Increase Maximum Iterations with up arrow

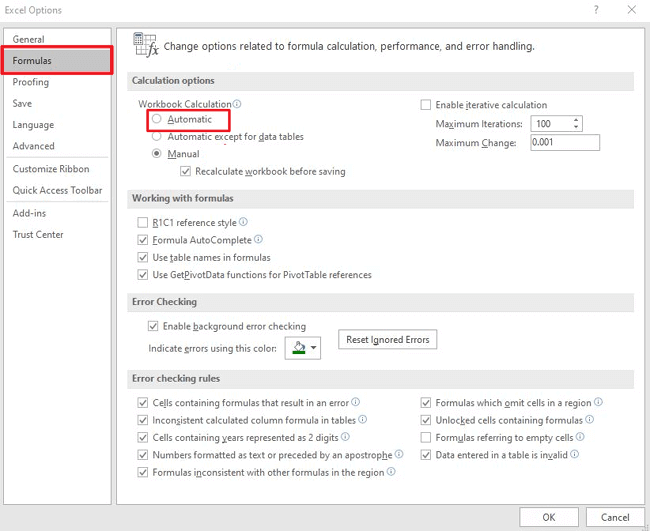pos(576,120)
